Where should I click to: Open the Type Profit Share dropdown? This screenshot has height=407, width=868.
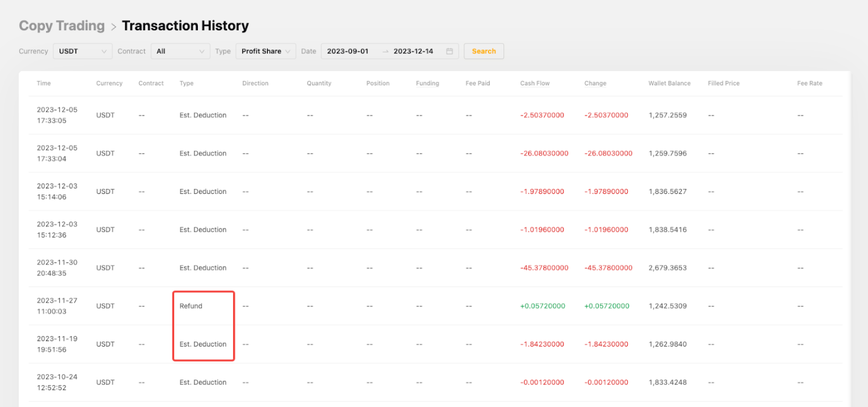[265, 51]
